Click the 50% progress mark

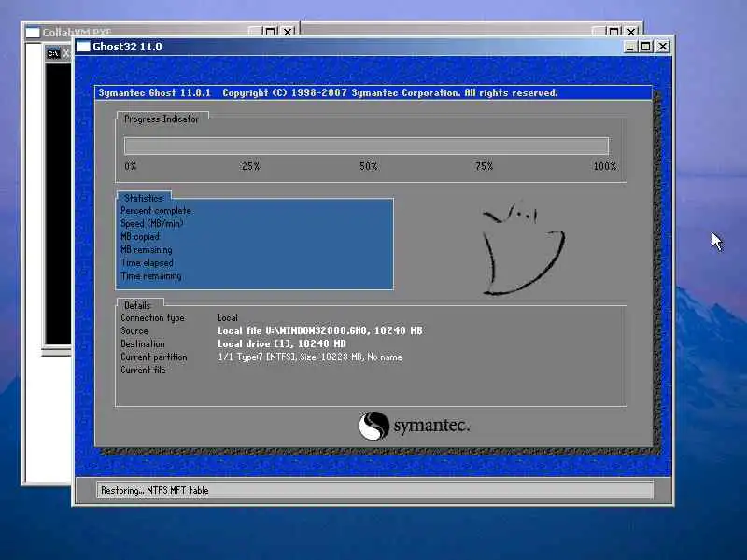click(368, 166)
